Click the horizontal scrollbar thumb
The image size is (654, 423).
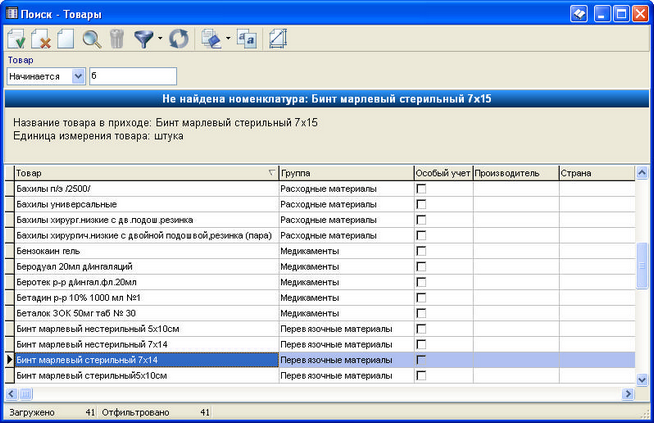[26, 394]
